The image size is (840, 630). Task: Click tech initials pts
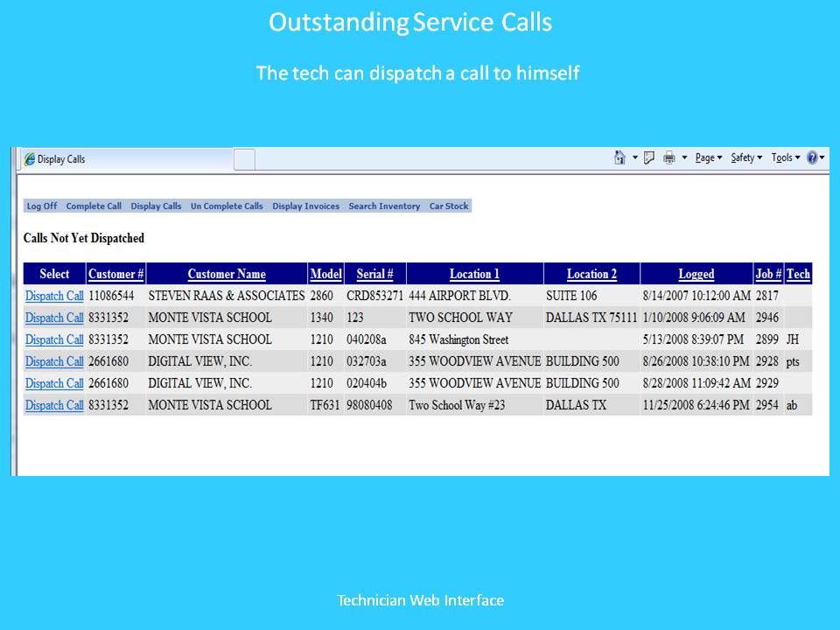tap(793, 362)
